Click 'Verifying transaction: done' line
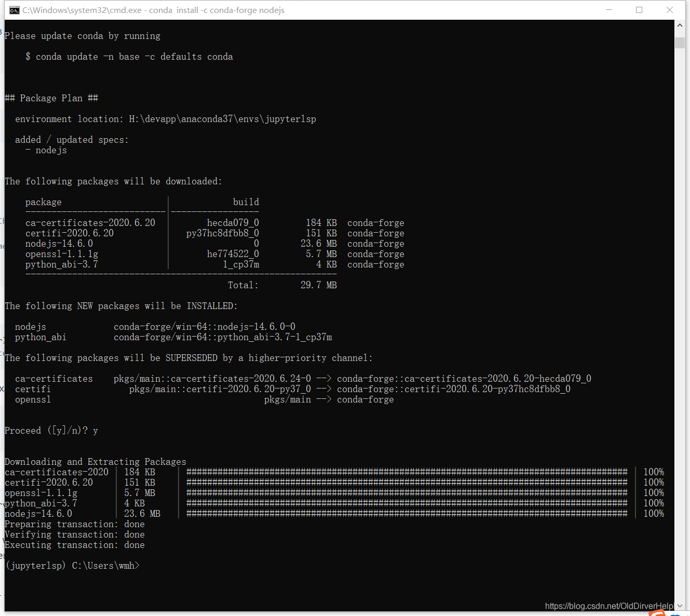 tap(75, 534)
